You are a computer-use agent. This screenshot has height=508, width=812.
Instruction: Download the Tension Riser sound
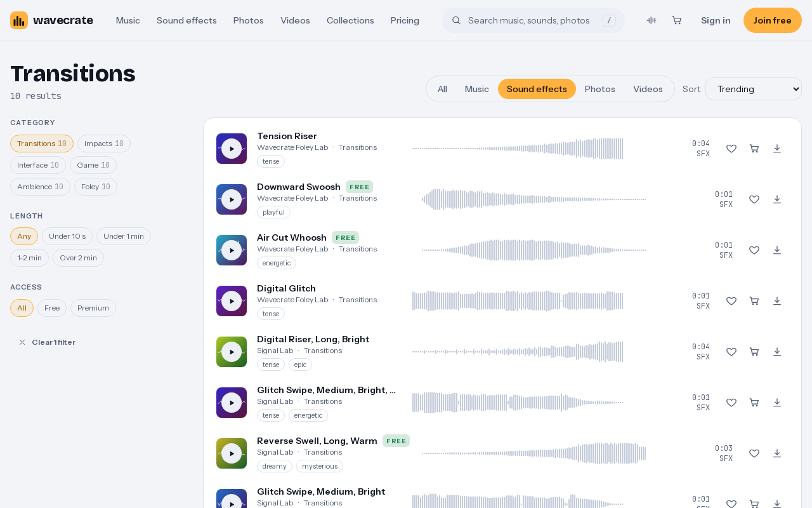click(777, 149)
